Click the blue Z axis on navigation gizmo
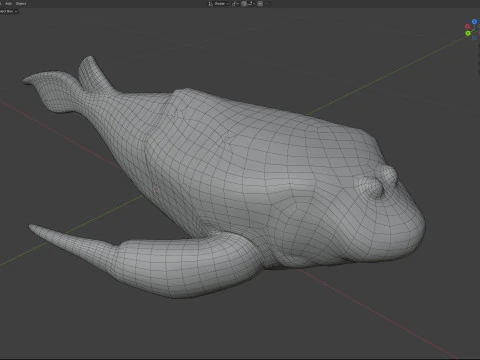The height and width of the screenshot is (360, 480). [x=474, y=22]
